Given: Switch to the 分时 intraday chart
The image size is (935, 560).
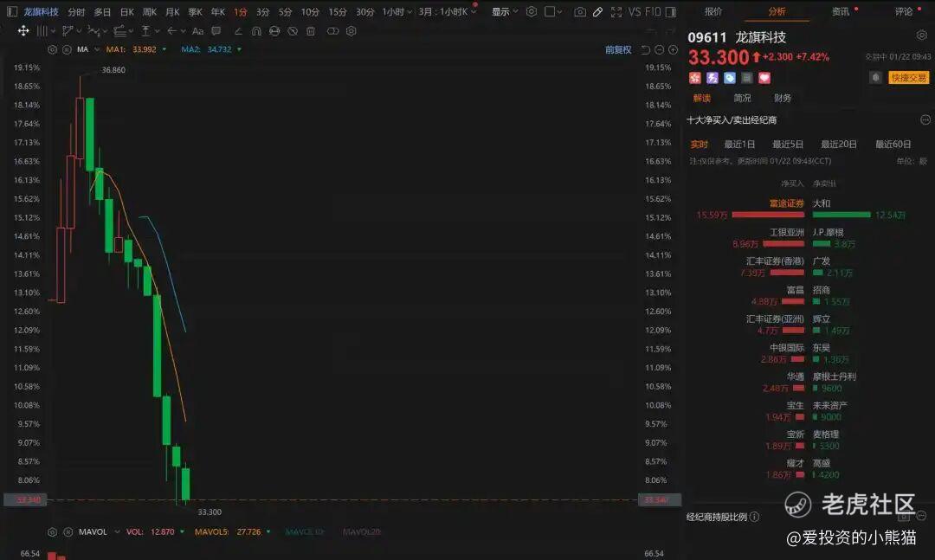Looking at the screenshot, I should coord(76,12).
